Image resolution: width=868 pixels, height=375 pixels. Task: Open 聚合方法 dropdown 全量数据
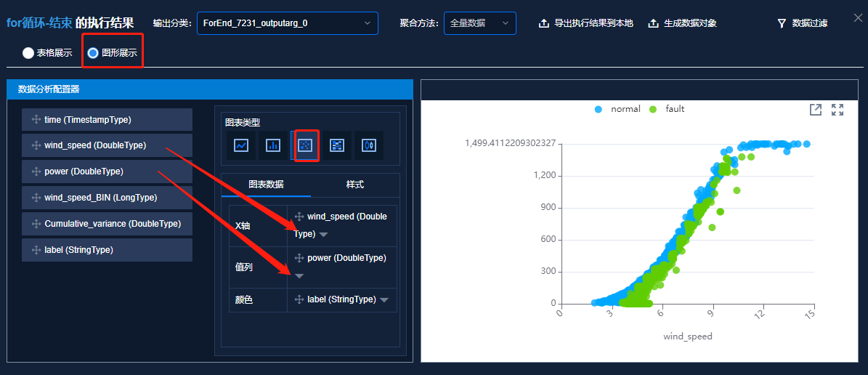coord(480,23)
